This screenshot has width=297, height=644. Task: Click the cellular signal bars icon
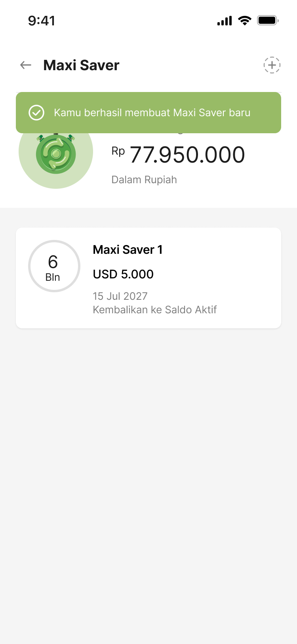click(x=225, y=21)
